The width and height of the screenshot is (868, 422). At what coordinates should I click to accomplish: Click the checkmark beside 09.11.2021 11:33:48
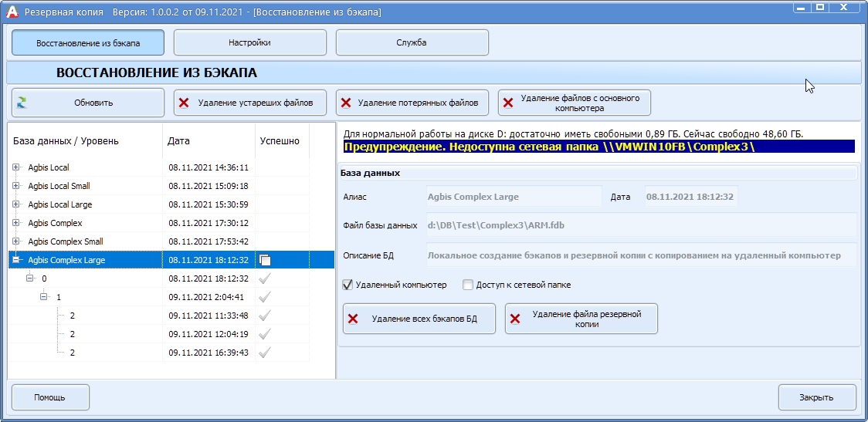pos(265,316)
